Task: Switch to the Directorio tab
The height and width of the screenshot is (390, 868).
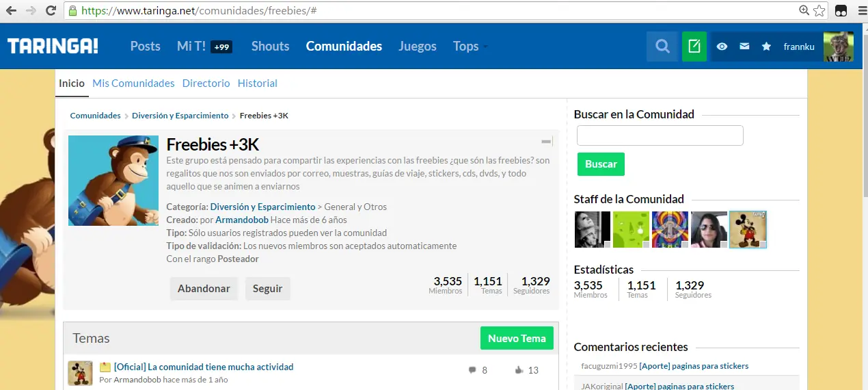Action: (x=206, y=83)
